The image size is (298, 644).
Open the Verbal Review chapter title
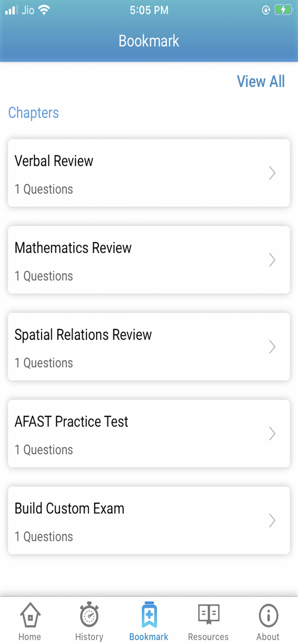(x=54, y=161)
